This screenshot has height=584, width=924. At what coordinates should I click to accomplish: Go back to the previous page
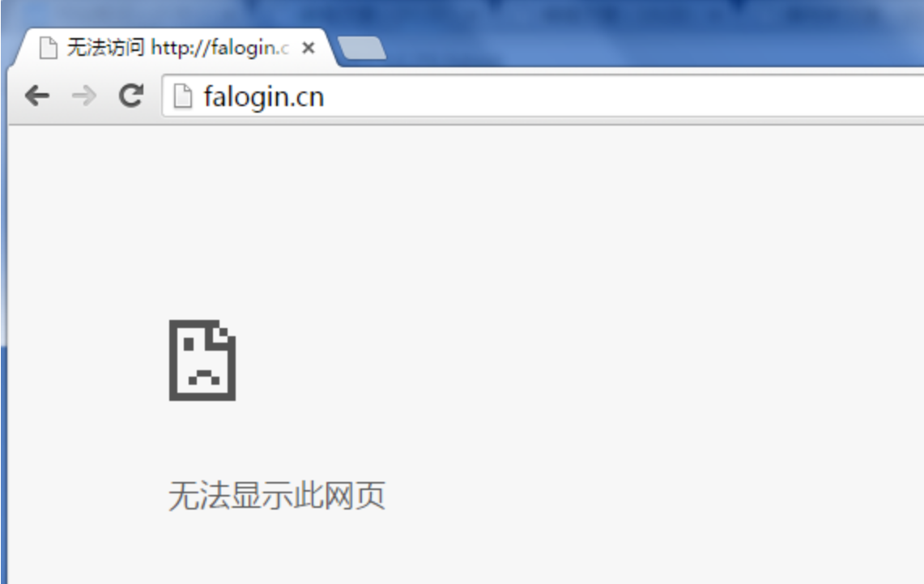pyautogui.click(x=36, y=96)
